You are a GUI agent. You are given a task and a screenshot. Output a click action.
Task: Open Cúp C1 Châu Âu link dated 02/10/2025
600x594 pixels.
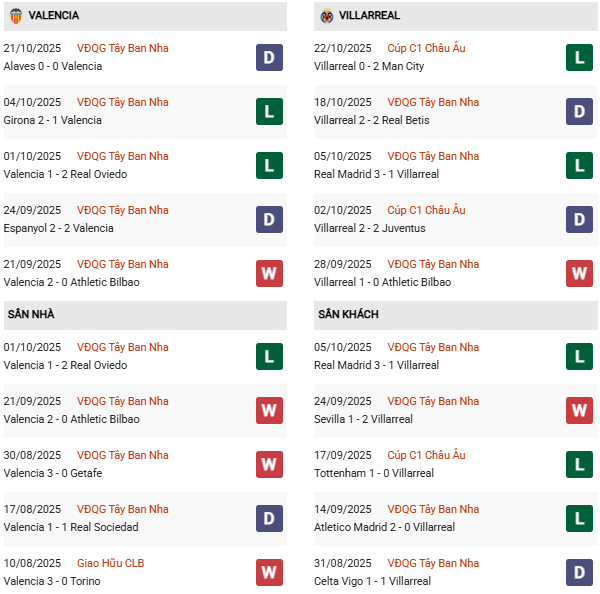tap(426, 210)
